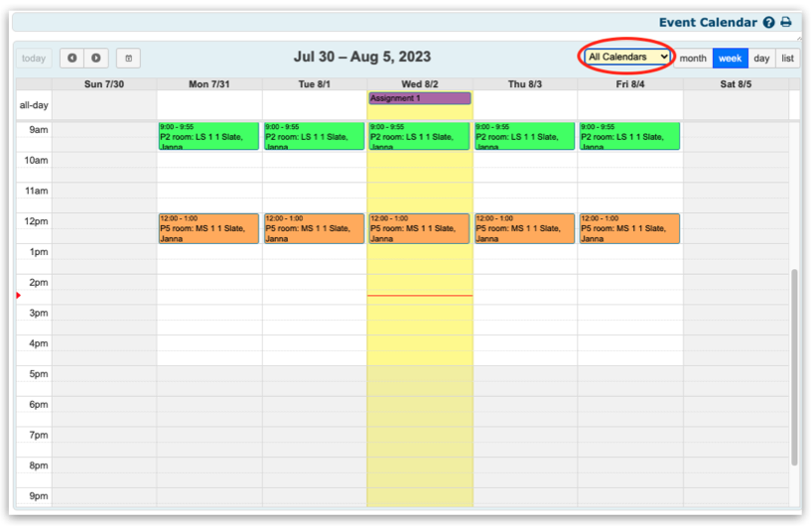The height and width of the screenshot is (529, 812).
Task: Open the date picker calendar icon
Action: [128, 58]
